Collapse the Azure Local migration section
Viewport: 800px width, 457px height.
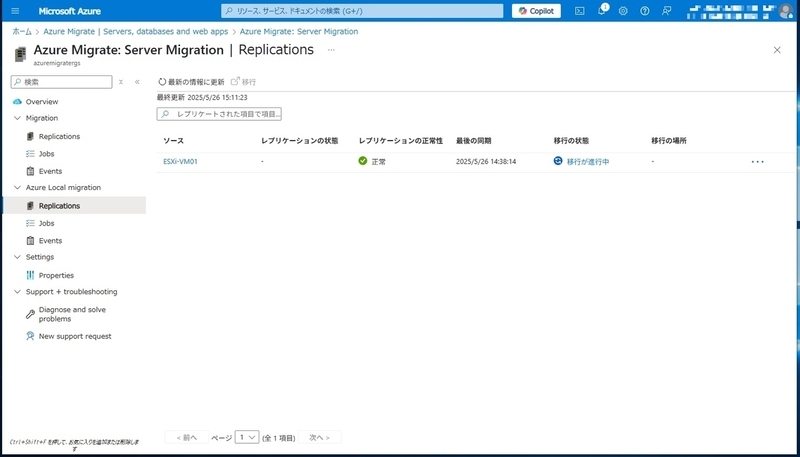[x=17, y=187]
